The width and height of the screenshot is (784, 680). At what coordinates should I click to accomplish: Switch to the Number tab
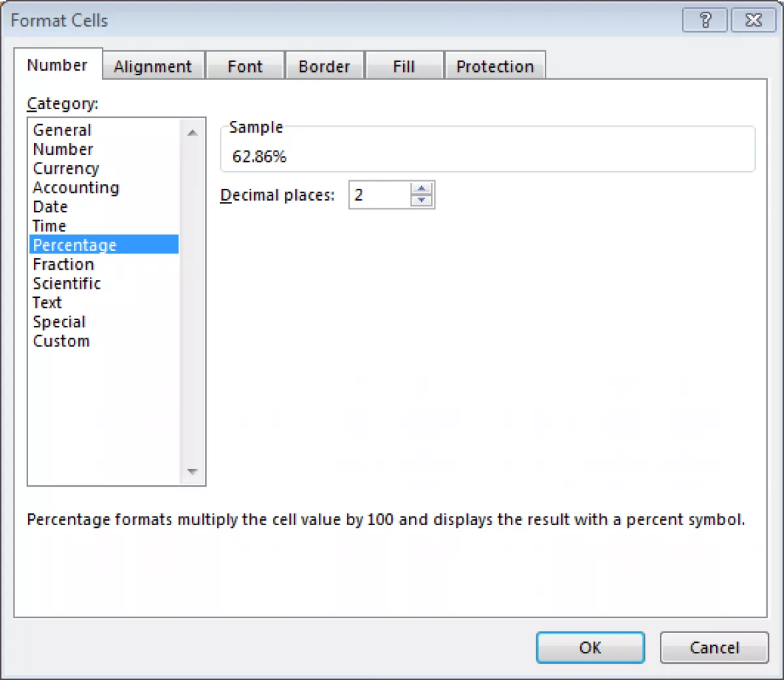click(57, 65)
